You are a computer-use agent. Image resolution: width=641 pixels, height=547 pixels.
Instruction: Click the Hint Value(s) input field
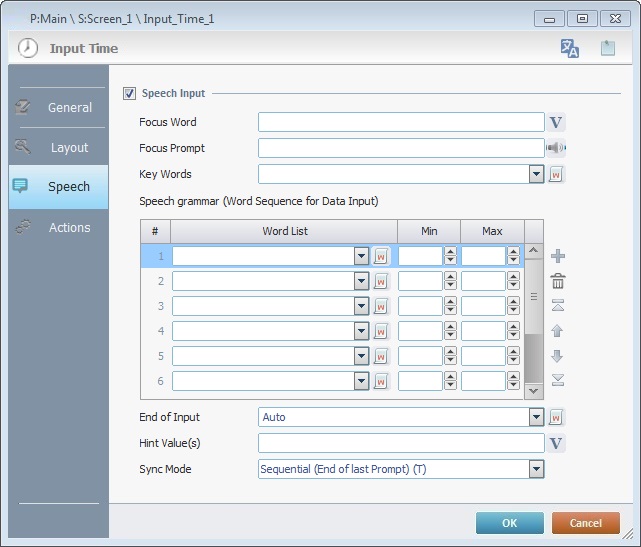[x=400, y=443]
